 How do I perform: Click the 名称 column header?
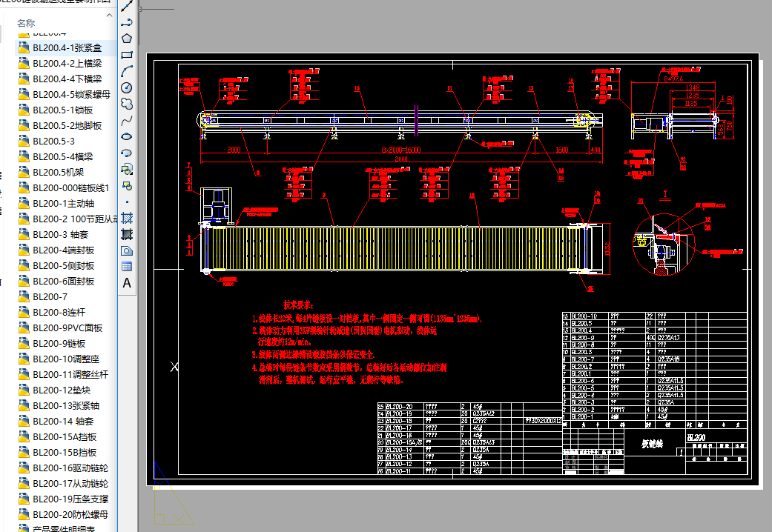pos(26,23)
